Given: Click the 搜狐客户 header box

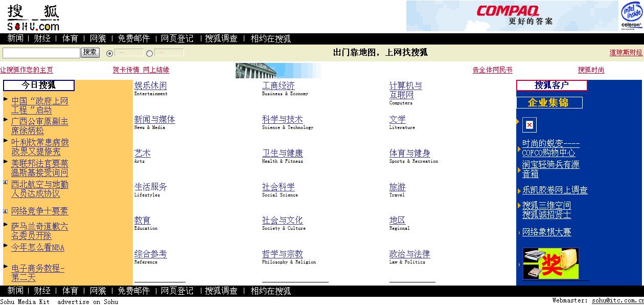Looking at the screenshot, I should (x=551, y=85).
